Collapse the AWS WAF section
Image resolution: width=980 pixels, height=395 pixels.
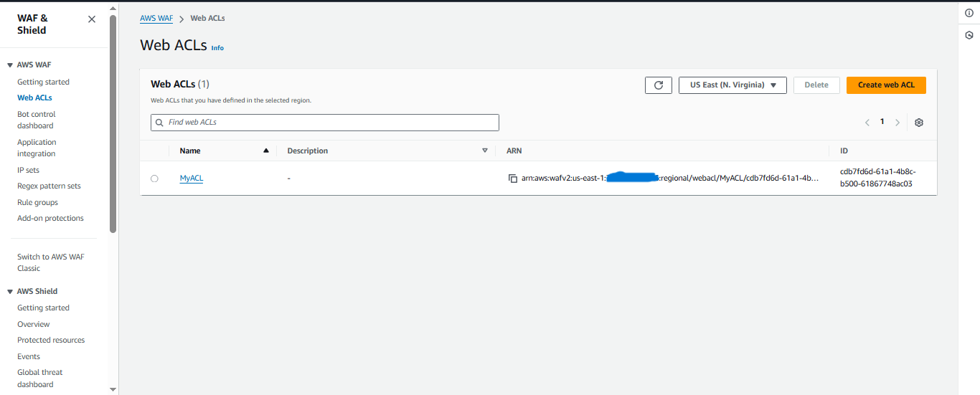click(10, 65)
